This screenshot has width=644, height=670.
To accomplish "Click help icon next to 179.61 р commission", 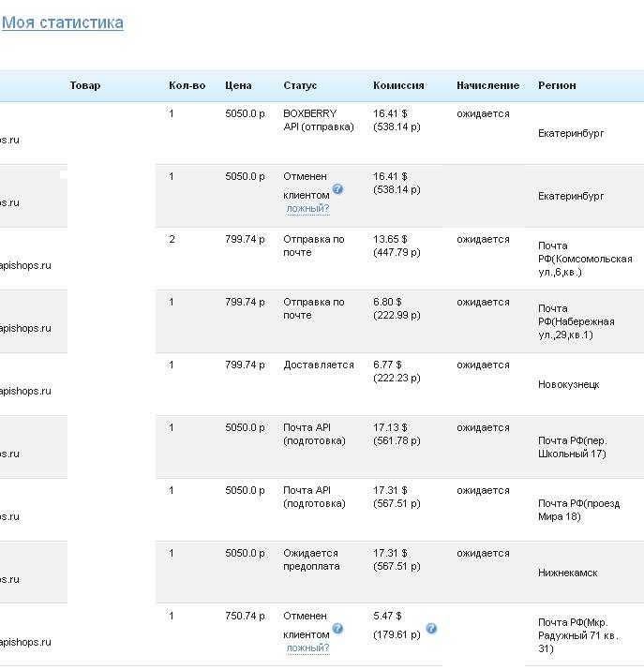I will (431, 629).
